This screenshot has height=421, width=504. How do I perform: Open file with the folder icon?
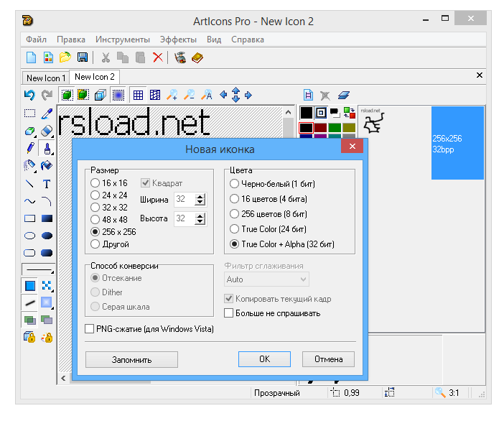coord(65,57)
